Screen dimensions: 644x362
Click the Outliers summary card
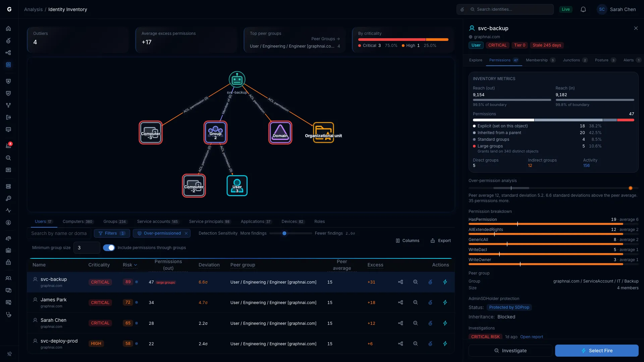tap(78, 40)
